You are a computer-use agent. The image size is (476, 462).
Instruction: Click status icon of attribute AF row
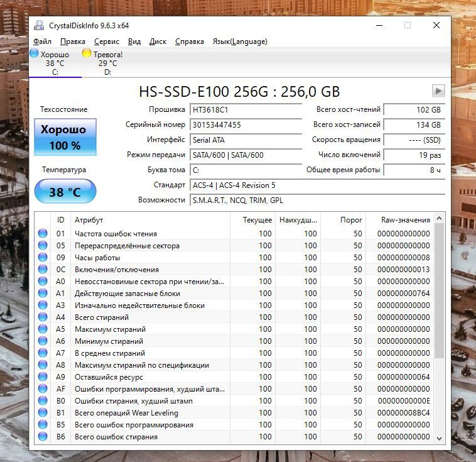(43, 388)
